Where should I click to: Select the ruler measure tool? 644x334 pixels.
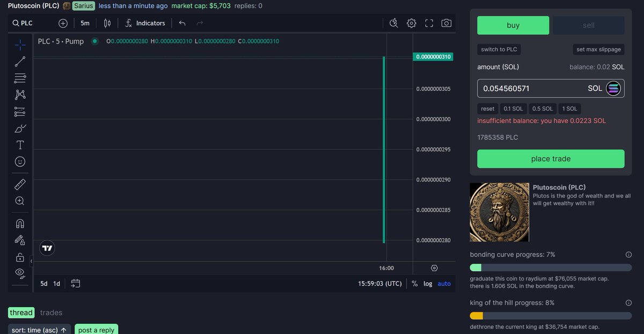coord(20,185)
